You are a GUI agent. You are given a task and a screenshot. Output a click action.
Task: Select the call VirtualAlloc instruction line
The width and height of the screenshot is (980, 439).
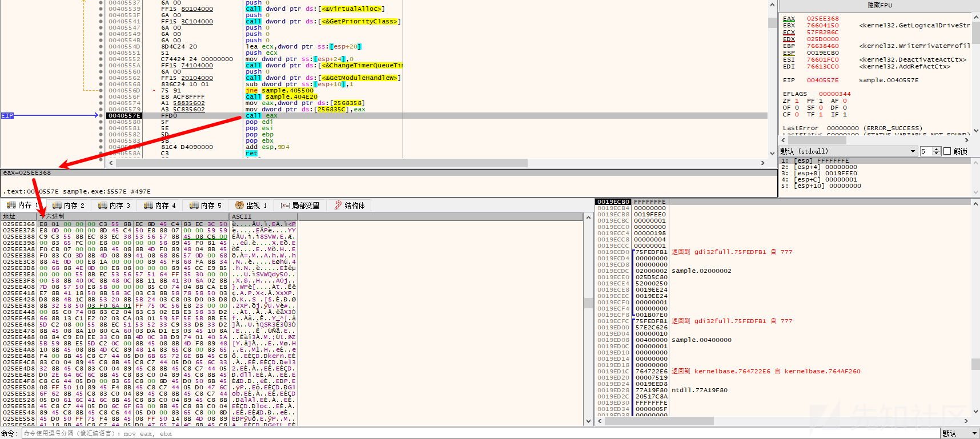[x=437, y=9]
